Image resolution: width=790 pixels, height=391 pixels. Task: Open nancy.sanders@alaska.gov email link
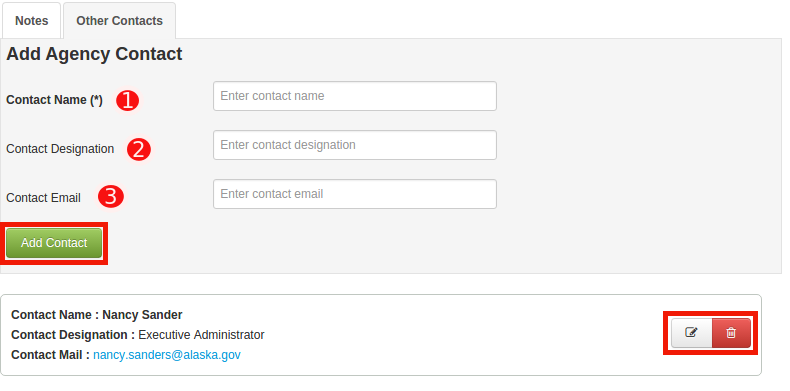[167, 355]
